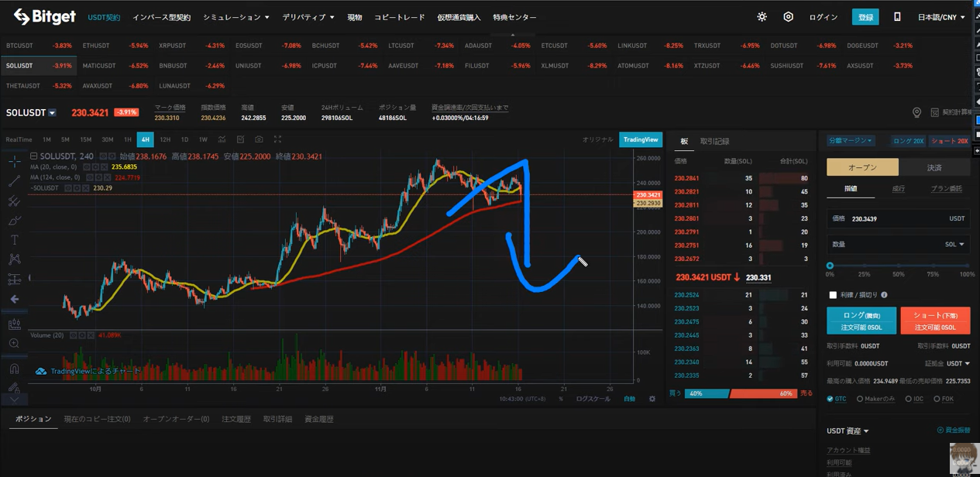Open the SOL quantity unit dropdown
Image resolution: width=980 pixels, height=477 pixels.
[x=954, y=245]
